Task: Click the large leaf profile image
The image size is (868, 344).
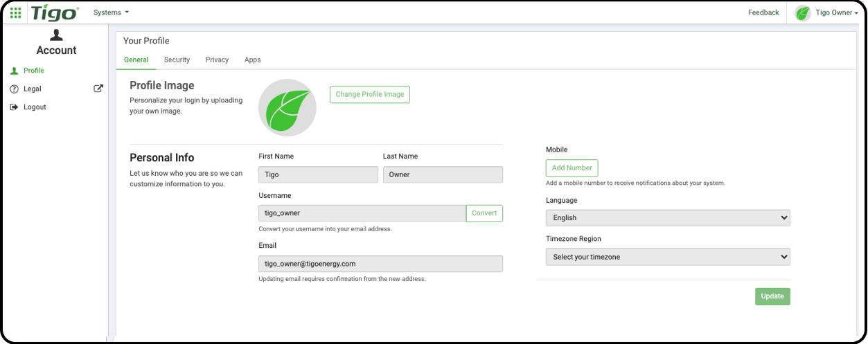Action: pyautogui.click(x=287, y=108)
